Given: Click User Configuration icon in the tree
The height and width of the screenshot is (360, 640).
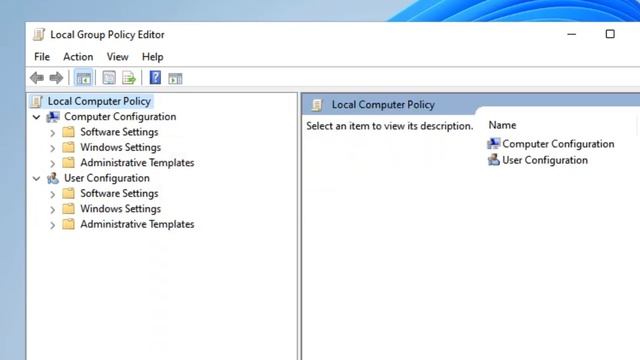Looking at the screenshot, I should click(53, 178).
